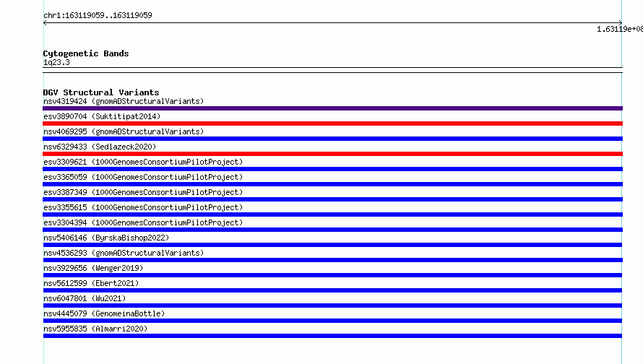Image resolution: width=643 pixels, height=364 pixels.
Task: Click the esv3304394 1000Genomes variant label
Action: (143, 222)
